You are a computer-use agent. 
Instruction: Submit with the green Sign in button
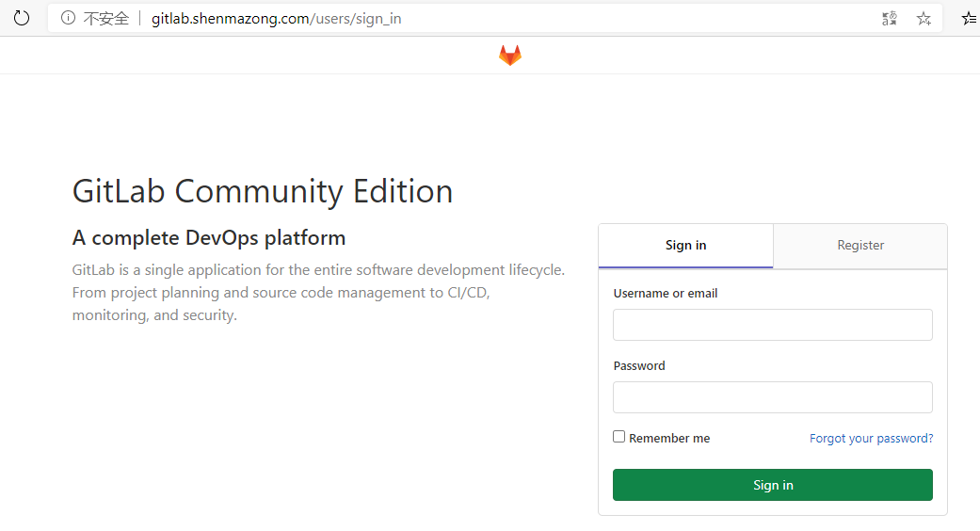pos(773,485)
